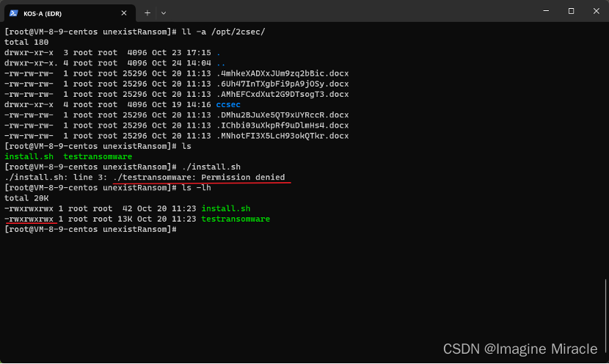This screenshot has width=609, height=364.
Task: Click the 'll -a /opt/2csec/' command text
Action: point(222,32)
